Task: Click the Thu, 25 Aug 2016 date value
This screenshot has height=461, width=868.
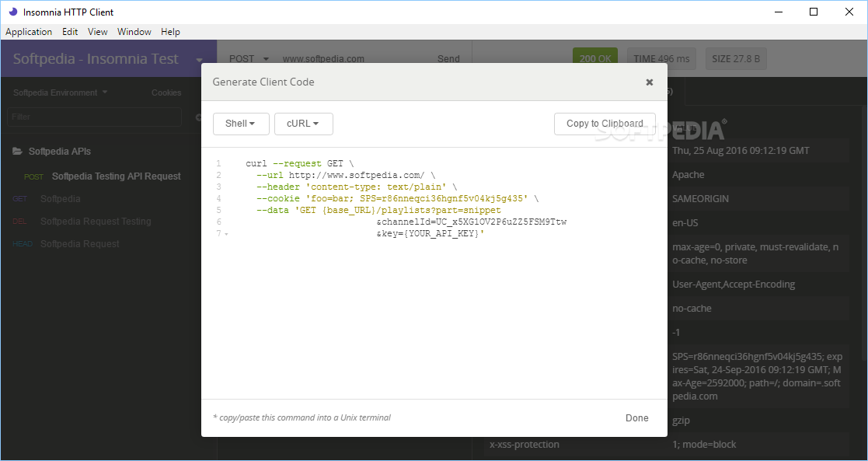Action: click(x=741, y=150)
